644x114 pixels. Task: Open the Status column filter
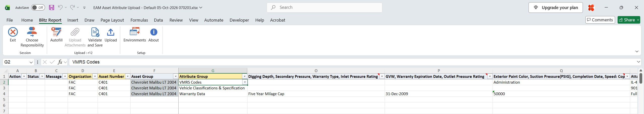(42, 76)
